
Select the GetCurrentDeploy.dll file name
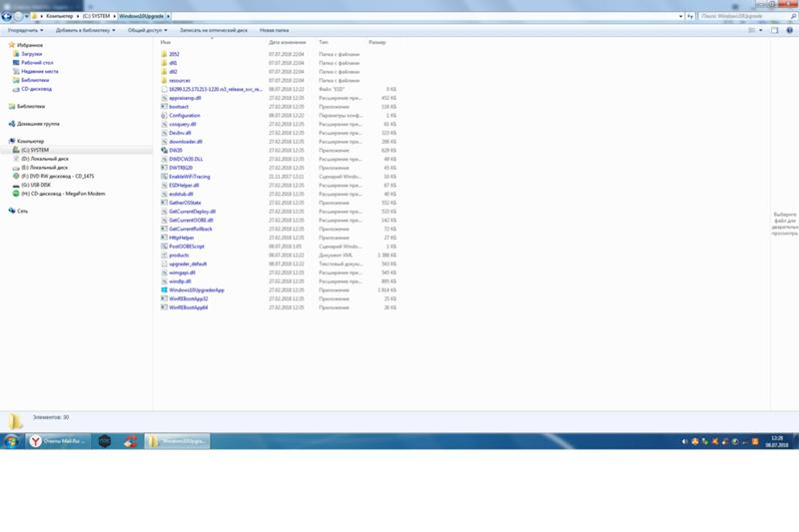(192, 212)
